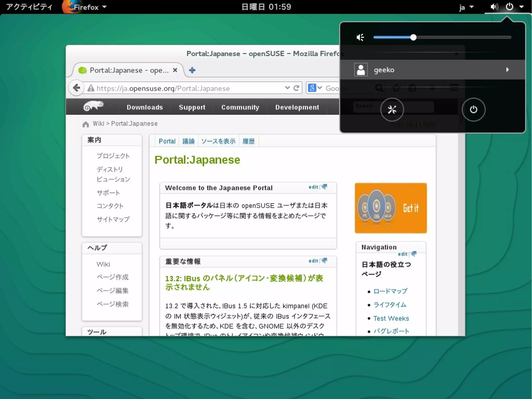Image resolution: width=532 pixels, height=399 pixels.
Task: Click the power off button in system menu
Action: point(473,109)
